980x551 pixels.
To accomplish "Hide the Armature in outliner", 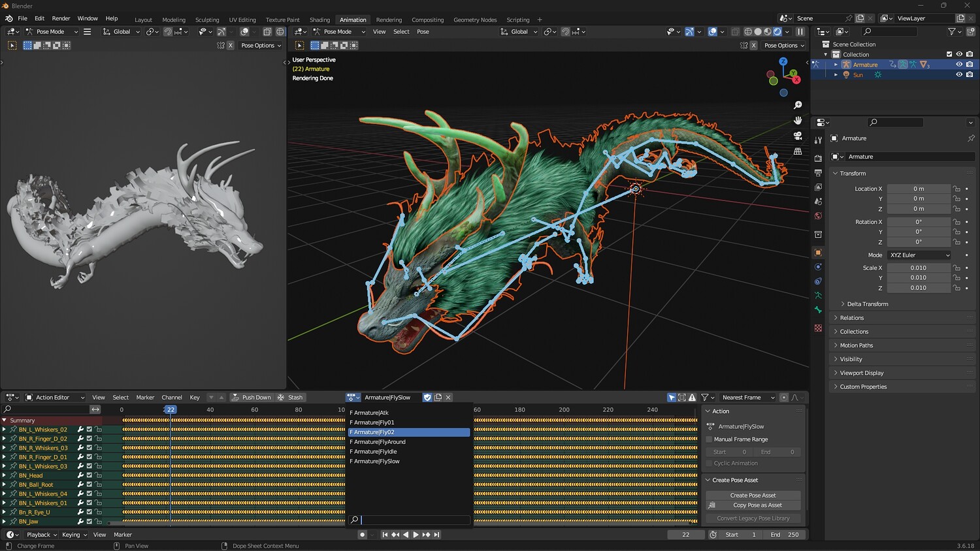I will pyautogui.click(x=959, y=65).
